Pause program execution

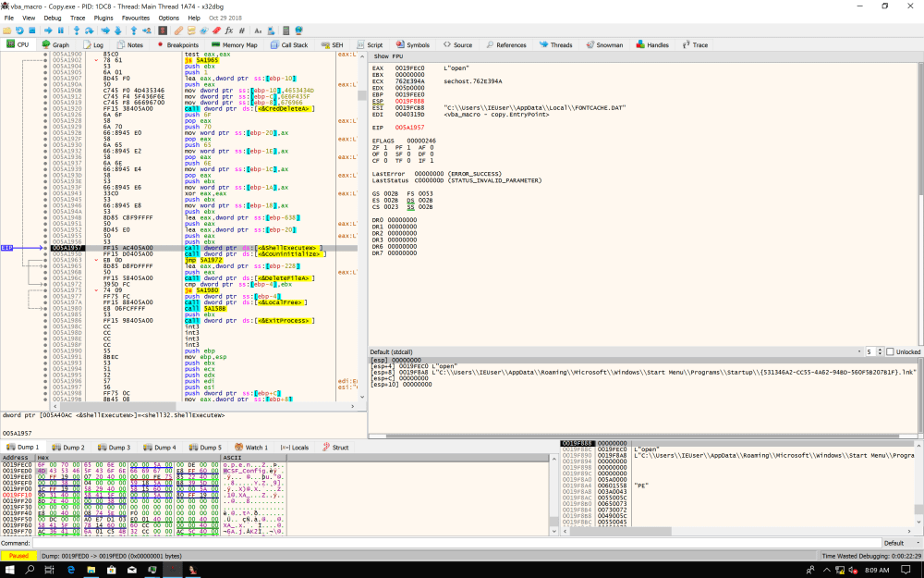(x=61, y=30)
